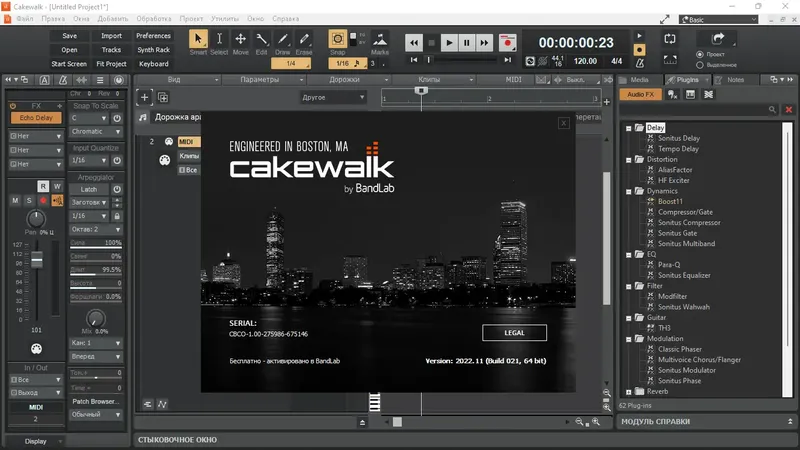Image resolution: width=800 pixels, height=450 pixels.
Task: Click the LEGAL button
Action: point(514,333)
